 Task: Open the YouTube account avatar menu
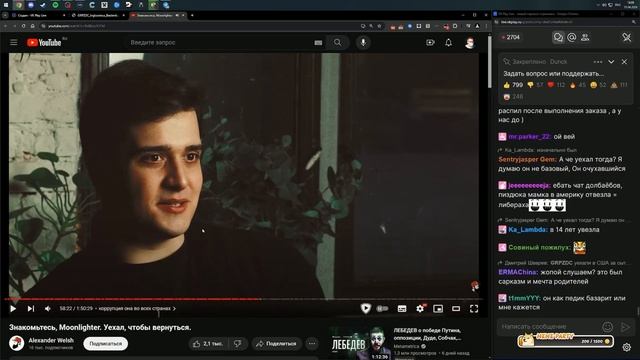point(470,42)
